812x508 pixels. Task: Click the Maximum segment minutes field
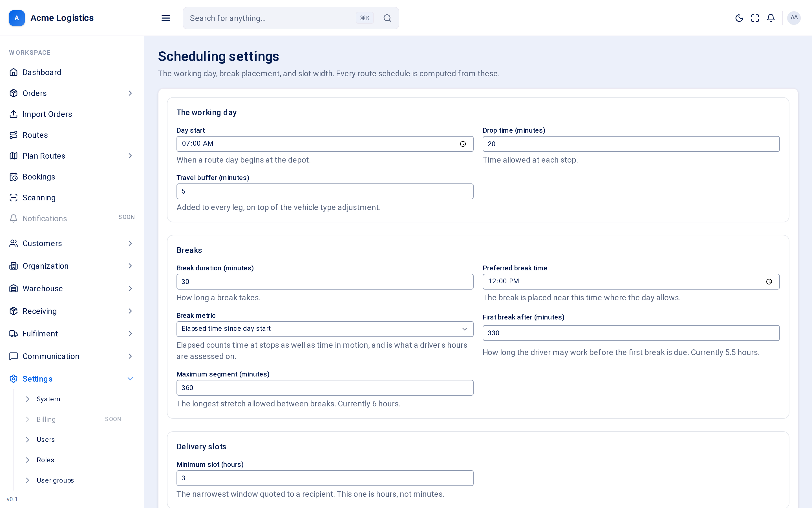[325, 388]
